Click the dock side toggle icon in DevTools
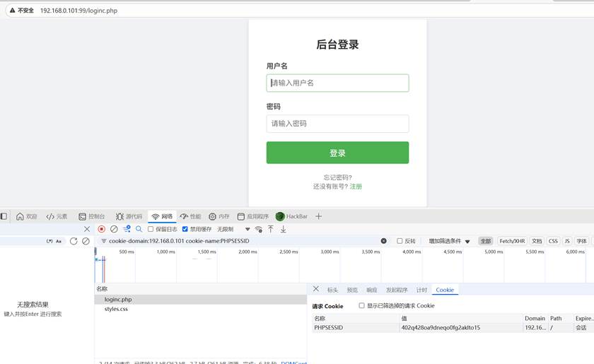This screenshot has height=364, width=594. click(4, 216)
